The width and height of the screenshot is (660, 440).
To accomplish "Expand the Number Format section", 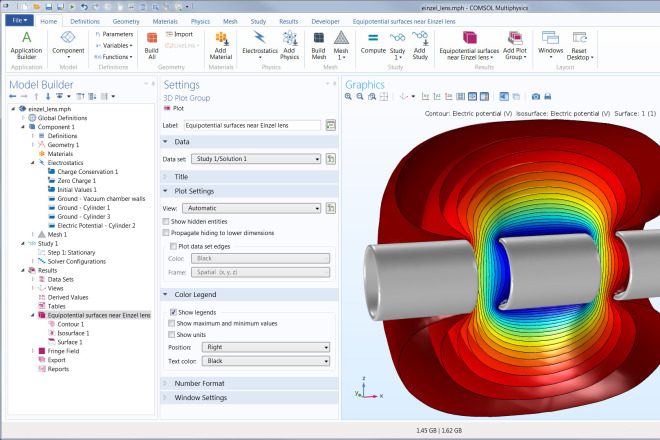I will (x=165, y=384).
